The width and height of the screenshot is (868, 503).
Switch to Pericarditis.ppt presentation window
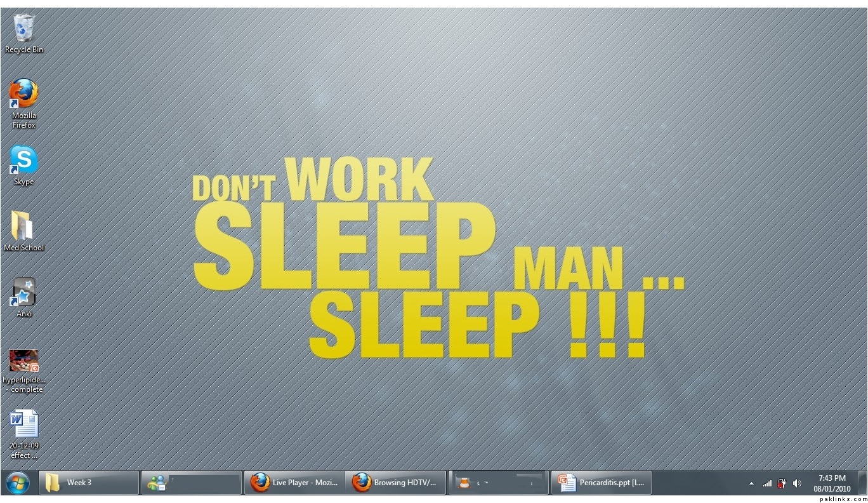pos(601,483)
